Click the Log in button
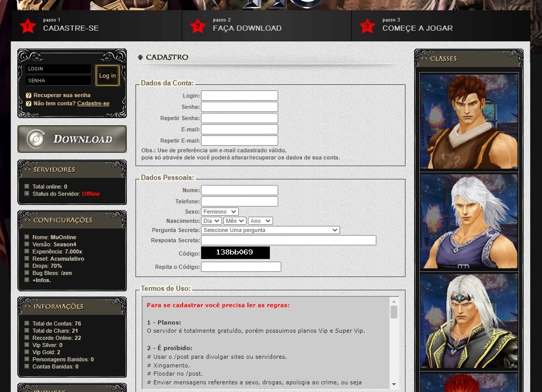 107,75
